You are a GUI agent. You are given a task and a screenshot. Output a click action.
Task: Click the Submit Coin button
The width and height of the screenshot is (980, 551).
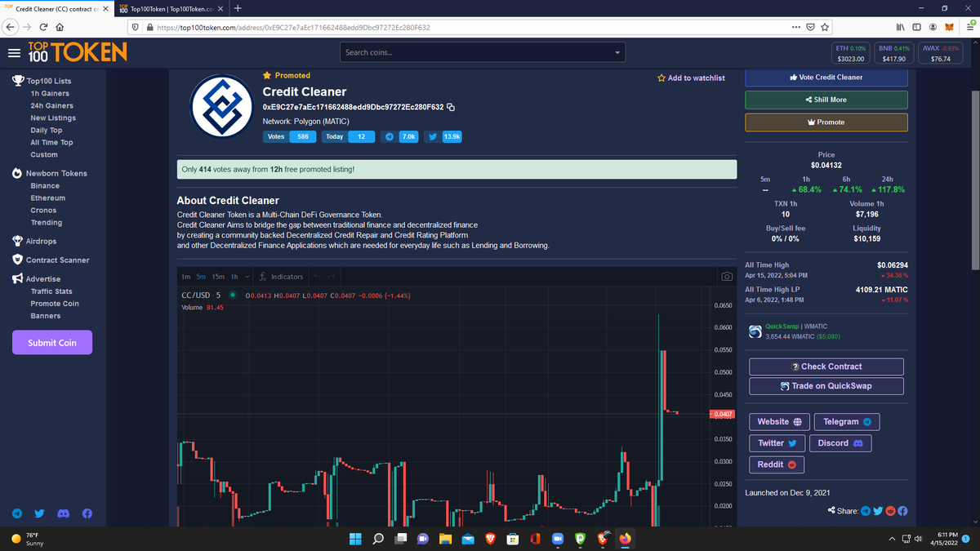pyautogui.click(x=52, y=343)
